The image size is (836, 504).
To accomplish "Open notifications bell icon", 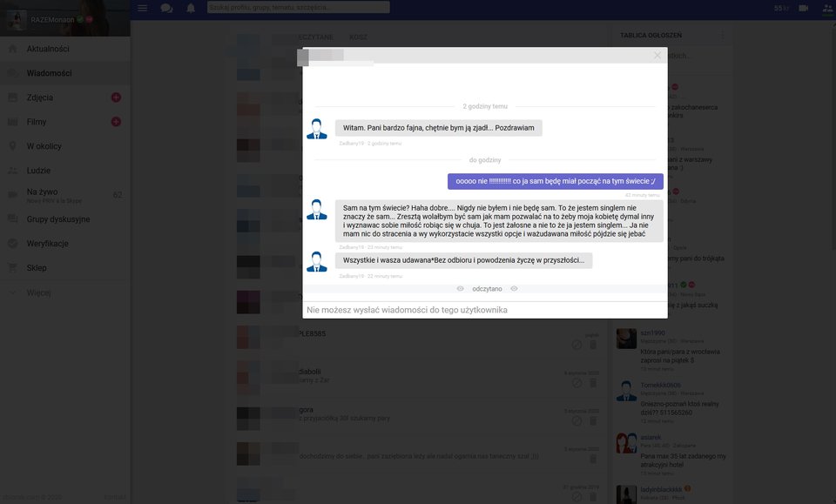I will (x=191, y=8).
